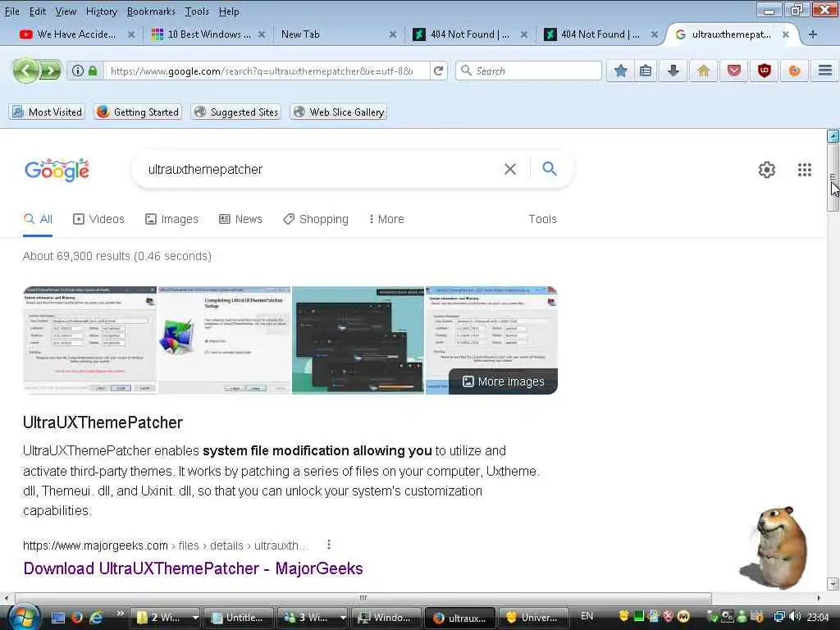The height and width of the screenshot is (630, 840).
Task: Click in the Firefox Search field
Action: (529, 71)
